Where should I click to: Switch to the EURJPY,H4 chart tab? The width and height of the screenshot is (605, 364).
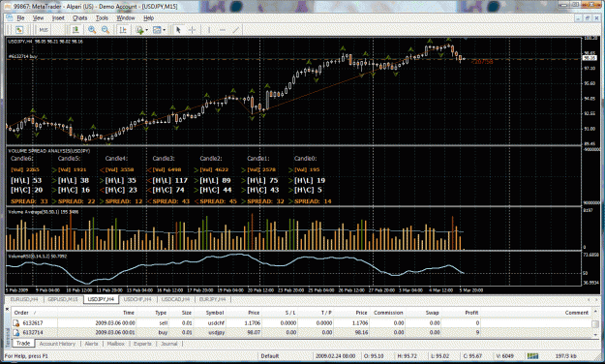pyautogui.click(x=213, y=299)
